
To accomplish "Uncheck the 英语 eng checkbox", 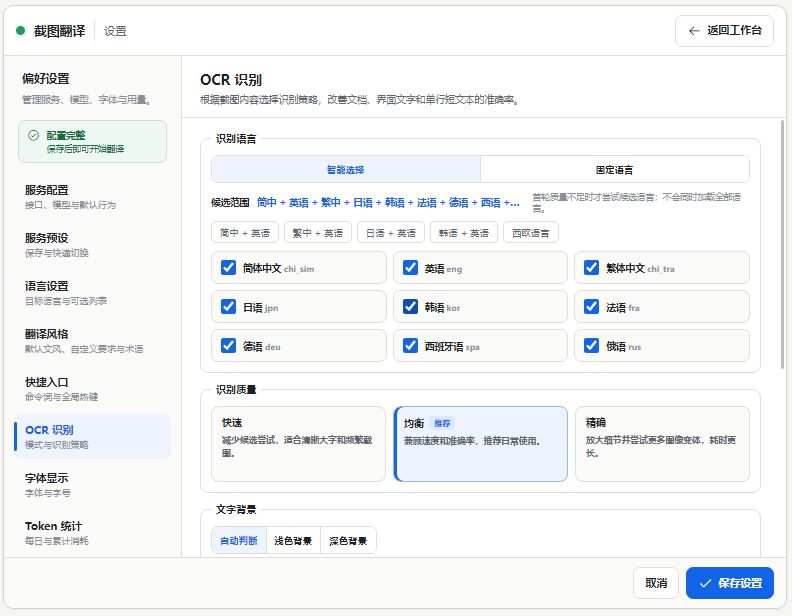I will 410,268.
